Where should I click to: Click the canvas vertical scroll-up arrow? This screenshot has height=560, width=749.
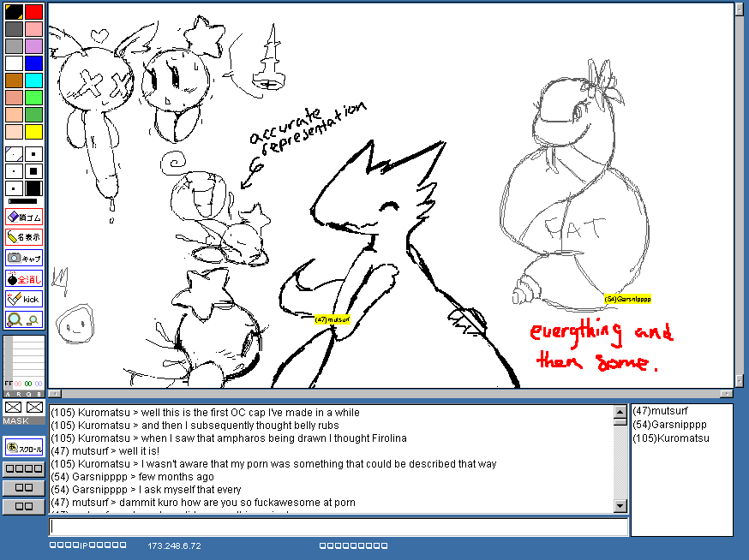(740, 9)
